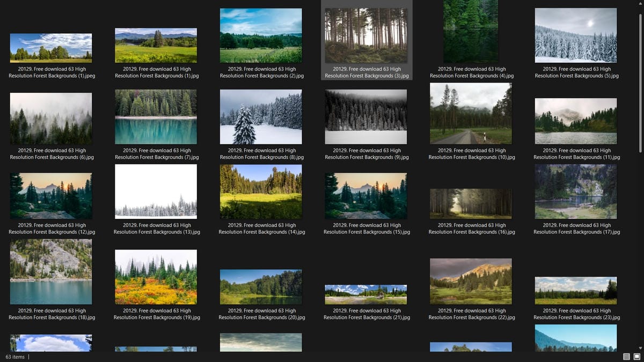Select panoramic image (21).jpg thumbnail
Viewport: 644px width, 362px height.
point(366,294)
